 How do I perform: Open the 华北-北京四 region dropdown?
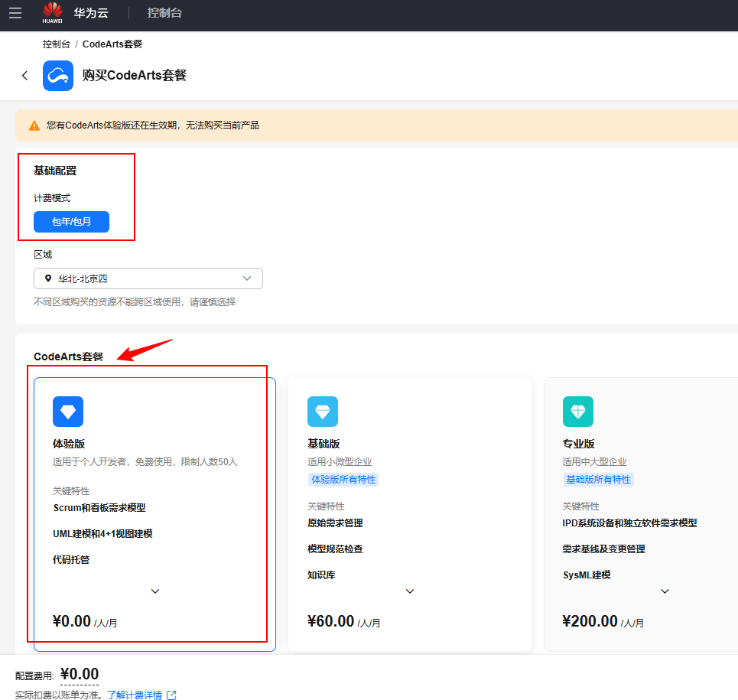(148, 278)
